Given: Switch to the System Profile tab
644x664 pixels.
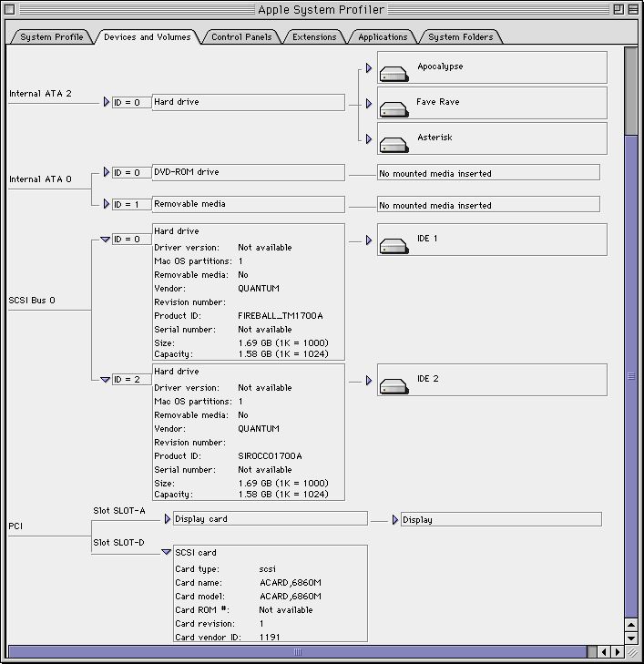Looking at the screenshot, I should tap(51, 37).
